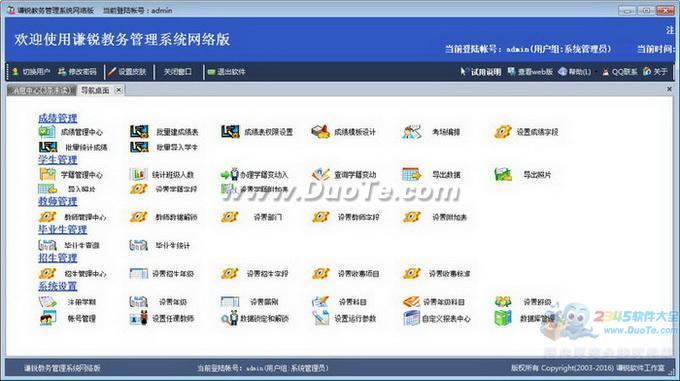Open 学籍管理中心 folder icon
Viewport: 680px width, 381px height.
47,174
